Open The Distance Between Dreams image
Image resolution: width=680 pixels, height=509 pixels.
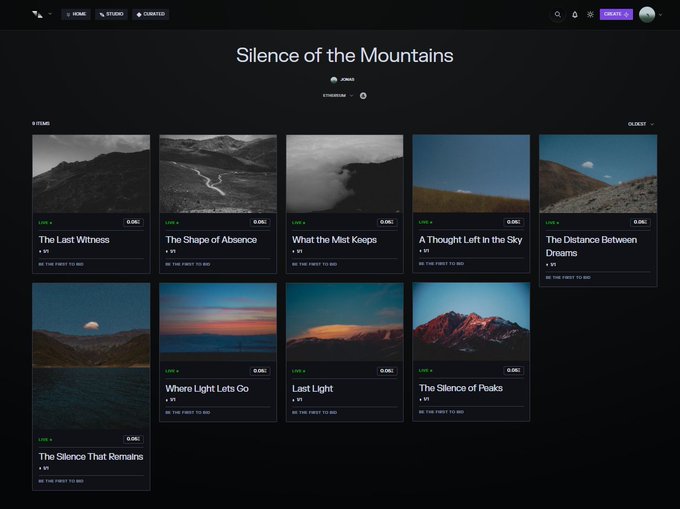point(598,173)
